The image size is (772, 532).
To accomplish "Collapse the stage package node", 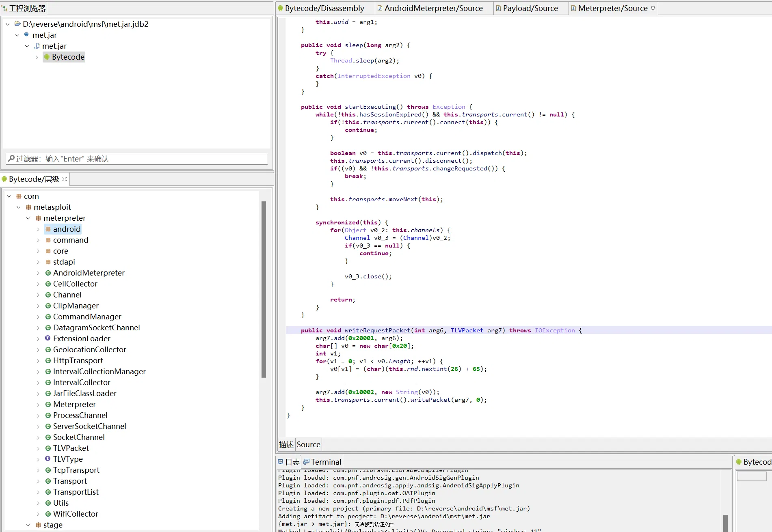I will click(28, 525).
